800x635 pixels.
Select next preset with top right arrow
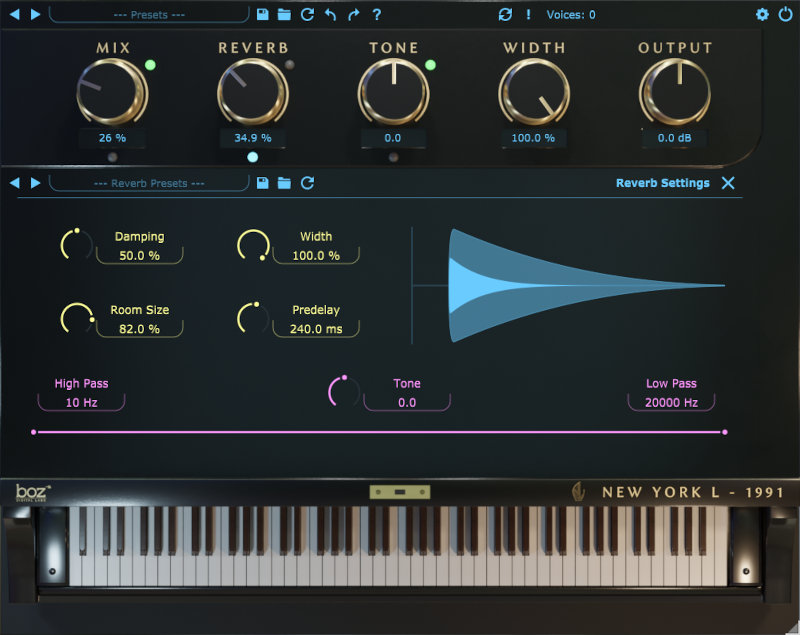click(36, 15)
